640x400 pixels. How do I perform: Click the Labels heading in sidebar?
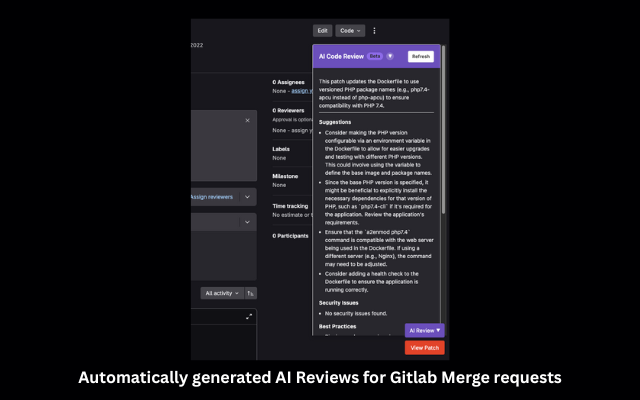click(281, 149)
